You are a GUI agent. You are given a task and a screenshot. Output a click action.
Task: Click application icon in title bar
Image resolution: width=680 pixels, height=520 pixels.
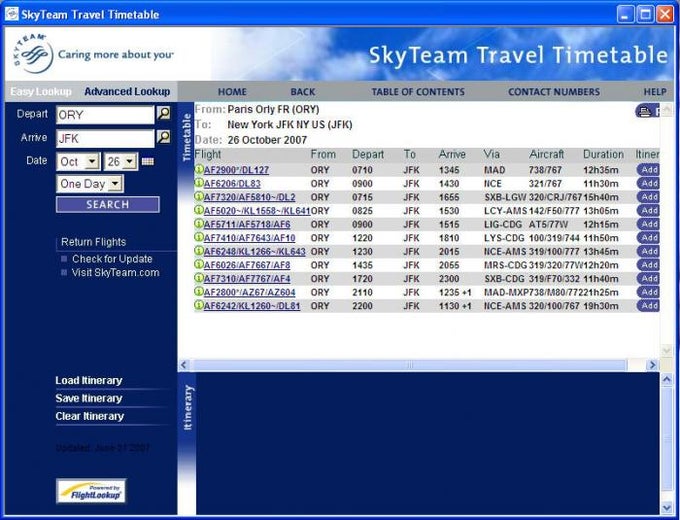[x=12, y=14]
